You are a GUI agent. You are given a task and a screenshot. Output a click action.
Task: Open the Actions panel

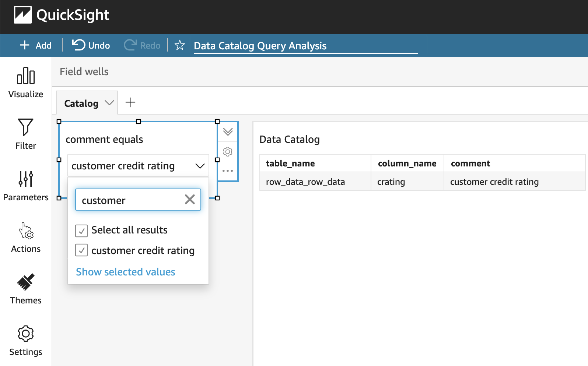pyautogui.click(x=26, y=237)
